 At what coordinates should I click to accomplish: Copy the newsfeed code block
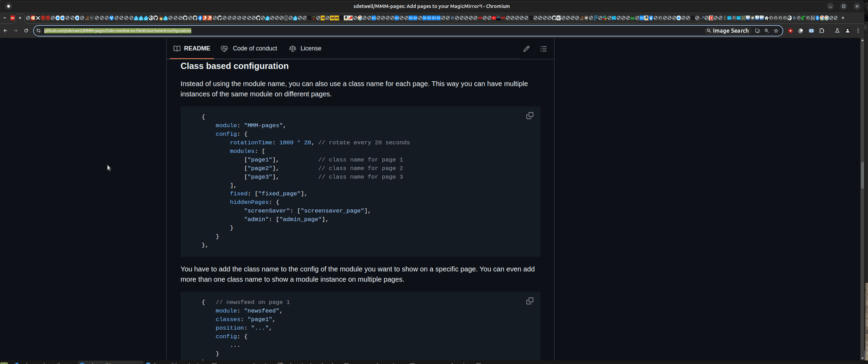click(529, 301)
